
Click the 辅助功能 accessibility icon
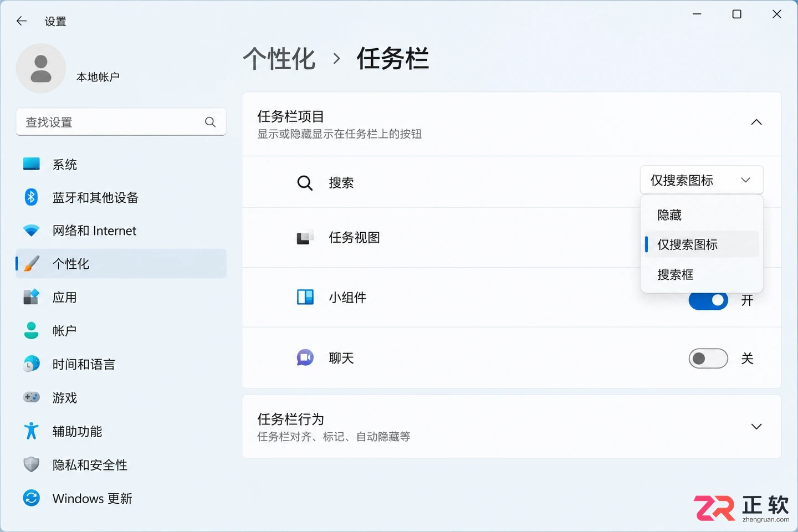32,431
